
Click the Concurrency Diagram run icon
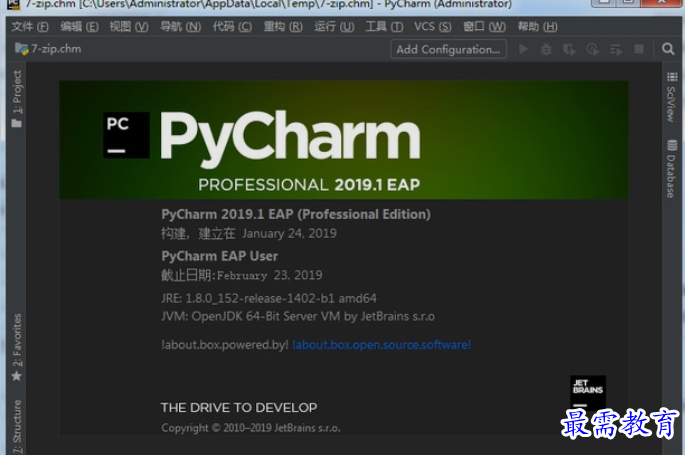[616, 49]
